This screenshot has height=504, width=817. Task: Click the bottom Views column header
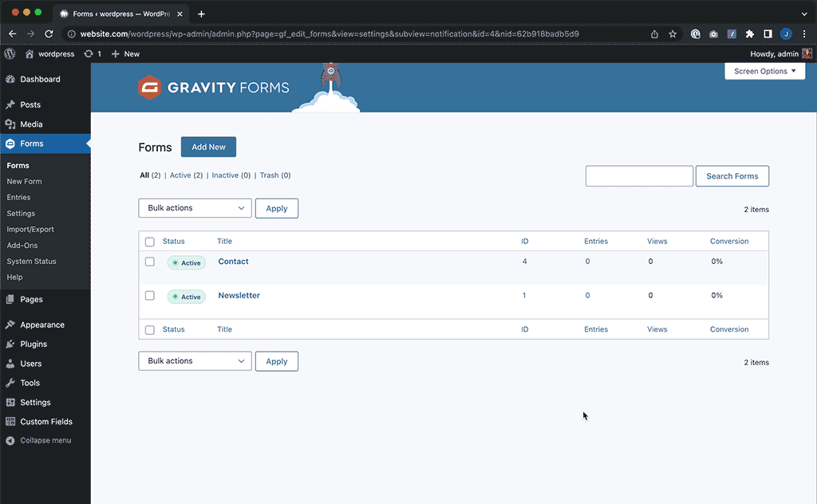pyautogui.click(x=657, y=329)
